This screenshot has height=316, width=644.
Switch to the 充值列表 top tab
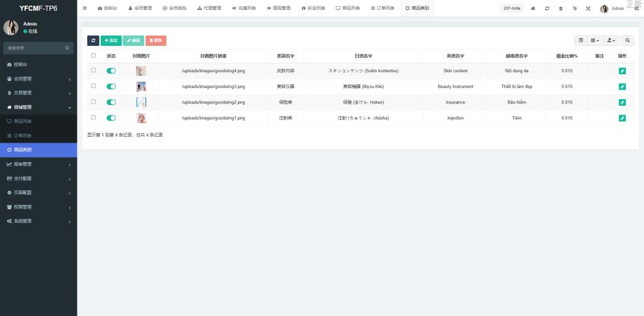(x=244, y=8)
